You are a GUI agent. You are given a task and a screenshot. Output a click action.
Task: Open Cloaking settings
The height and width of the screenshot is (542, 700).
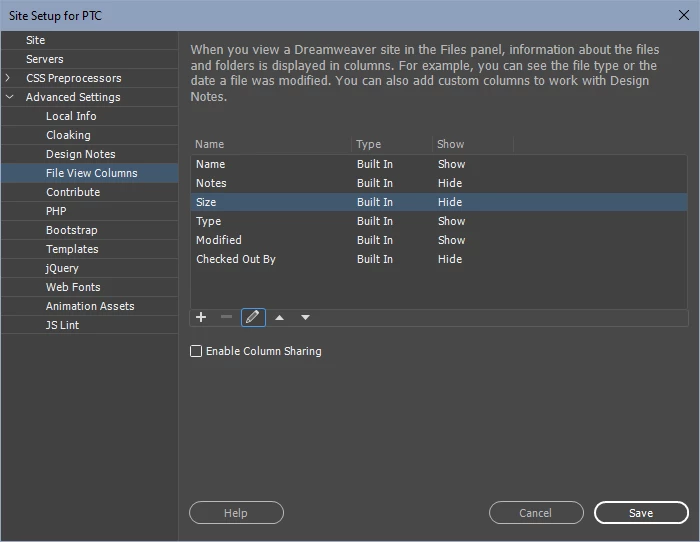click(90, 135)
